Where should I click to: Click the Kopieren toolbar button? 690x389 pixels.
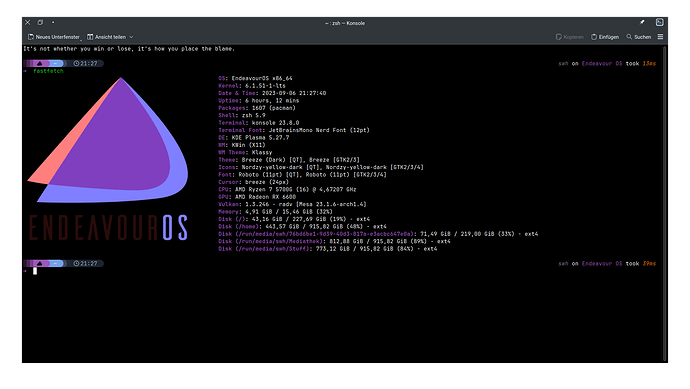coord(569,37)
